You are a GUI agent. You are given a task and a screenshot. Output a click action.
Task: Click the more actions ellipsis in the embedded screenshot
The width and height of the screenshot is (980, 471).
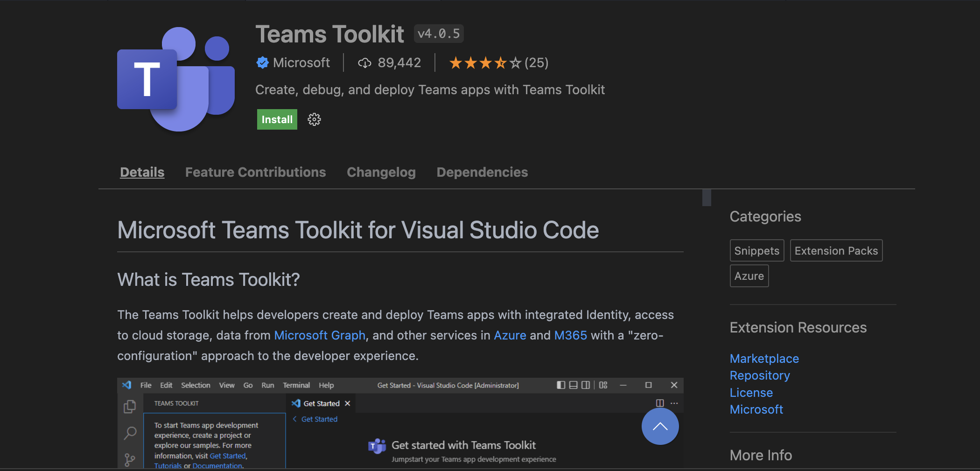(674, 403)
